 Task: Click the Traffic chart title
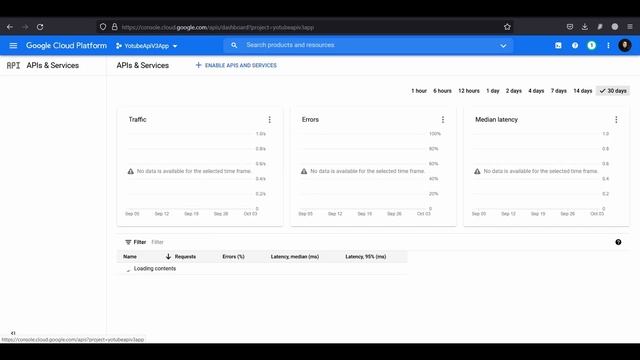pyautogui.click(x=137, y=120)
